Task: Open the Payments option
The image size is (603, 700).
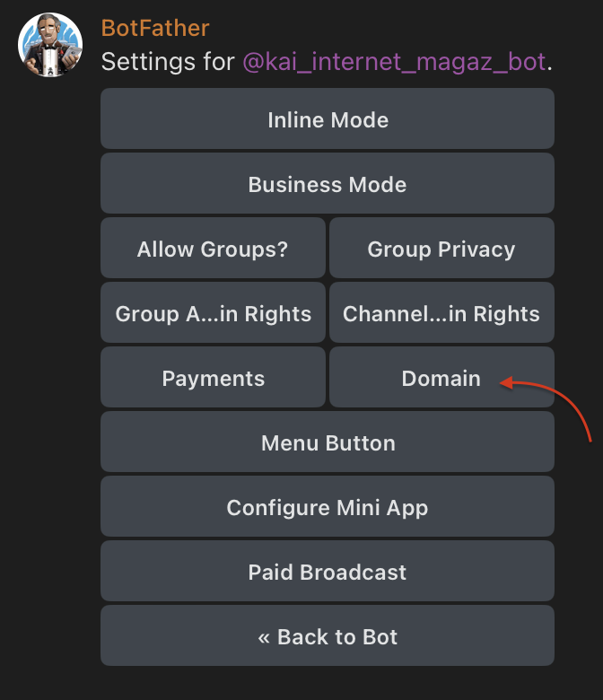Action: [214, 378]
